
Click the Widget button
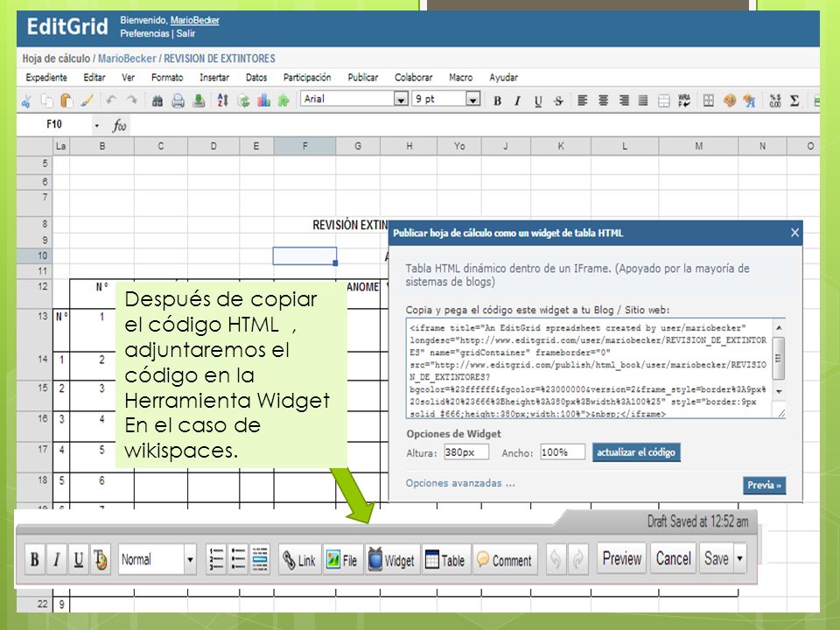click(x=392, y=560)
